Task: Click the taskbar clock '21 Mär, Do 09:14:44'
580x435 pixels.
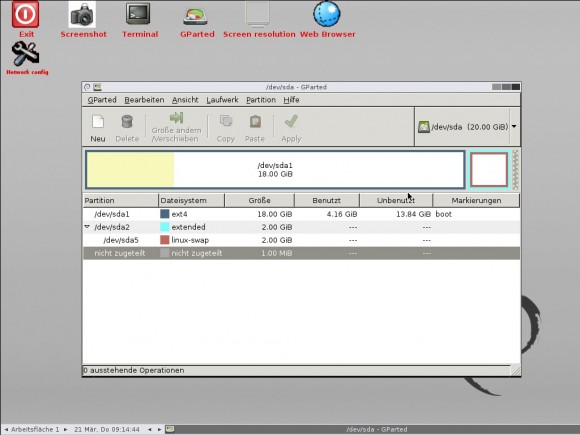Action: [107, 429]
